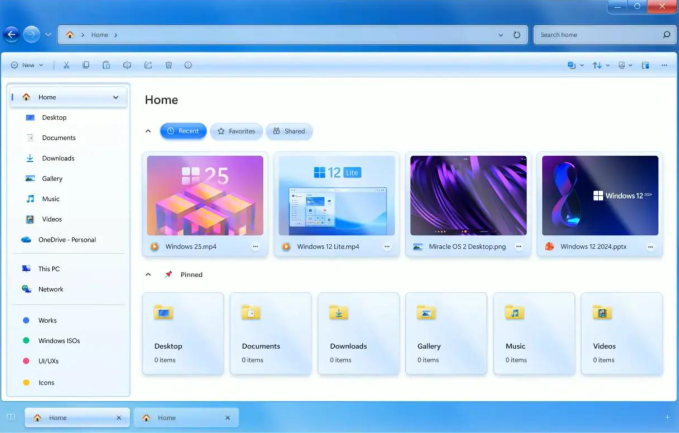The image size is (679, 433).
Task: Open more options for Windows 12 2024.pptx
Action: (x=650, y=246)
